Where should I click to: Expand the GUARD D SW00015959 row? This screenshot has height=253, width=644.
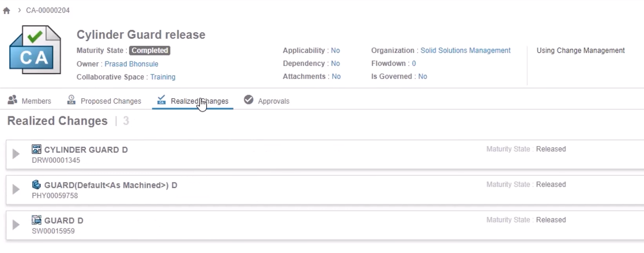(16, 225)
